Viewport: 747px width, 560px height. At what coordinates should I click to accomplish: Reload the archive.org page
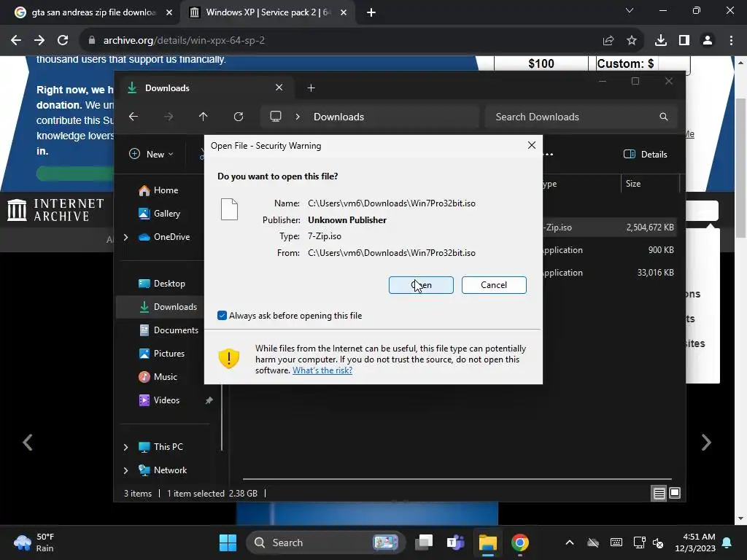[x=63, y=41]
